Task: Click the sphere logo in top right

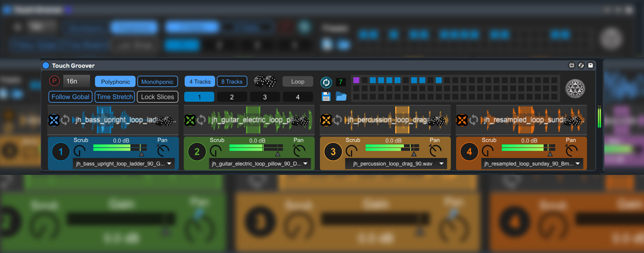Action: tap(575, 88)
